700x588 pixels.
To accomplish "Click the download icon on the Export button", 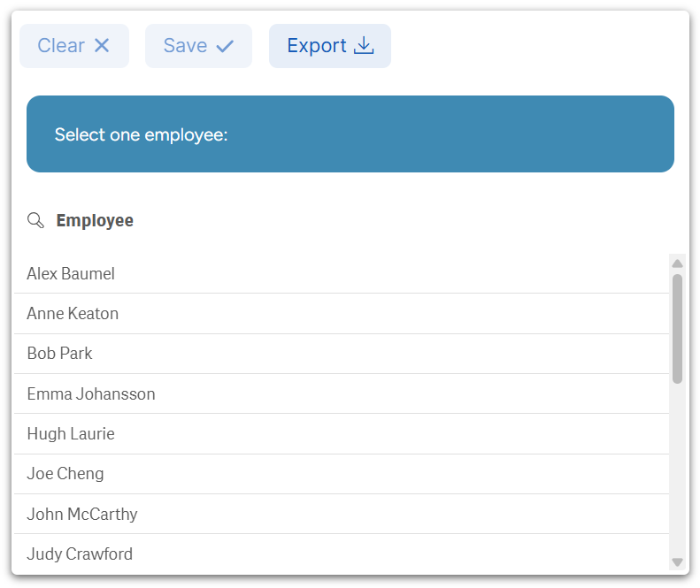I will coord(364,46).
